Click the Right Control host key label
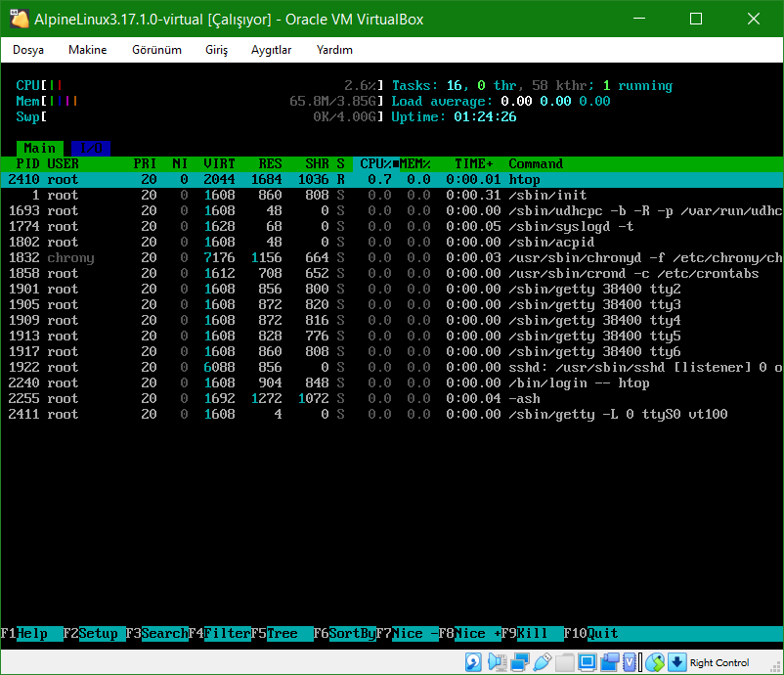784x675 pixels. (719, 662)
